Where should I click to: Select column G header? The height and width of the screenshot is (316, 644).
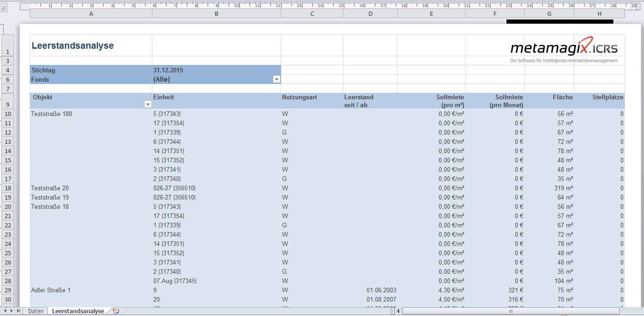click(x=549, y=14)
